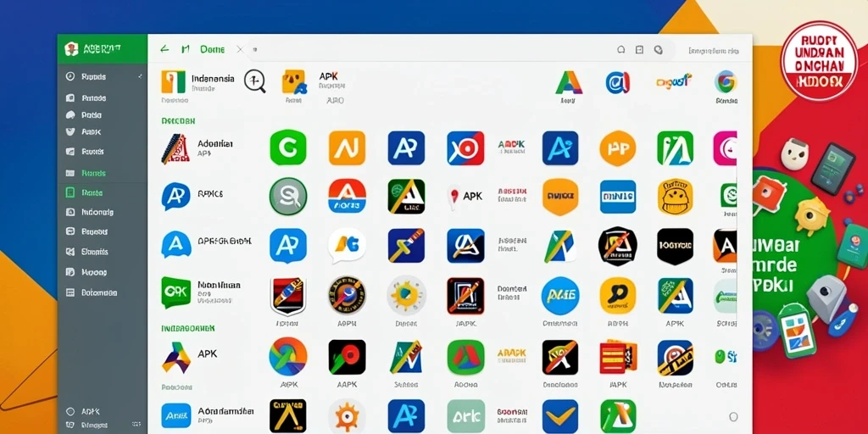Open the orange gear sun icon in bottom row

tap(347, 416)
